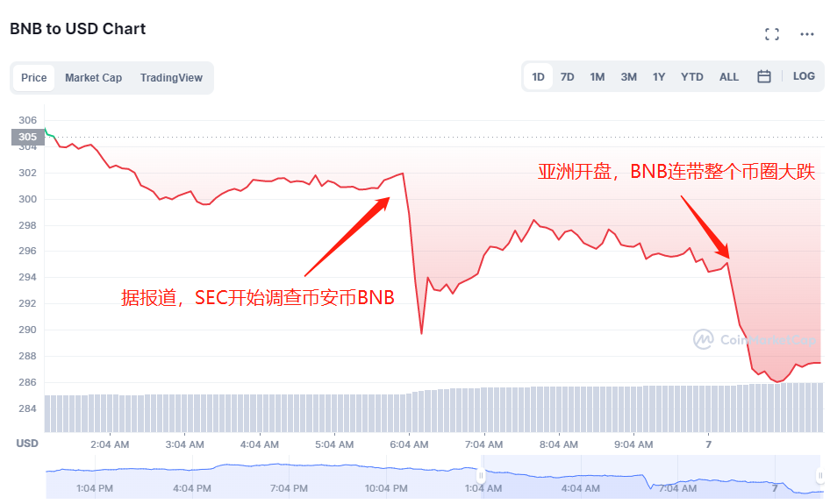
Task: Open fullscreen chart view icon
Action: click(772, 34)
